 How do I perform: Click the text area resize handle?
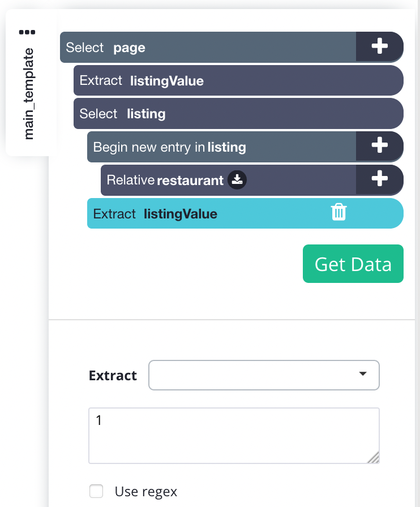(374, 458)
